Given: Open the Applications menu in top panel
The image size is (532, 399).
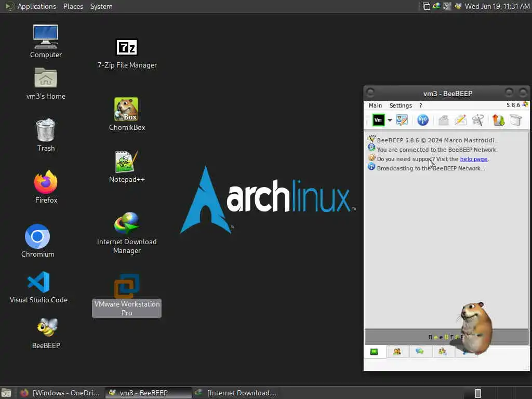Looking at the screenshot, I should [x=37, y=6].
